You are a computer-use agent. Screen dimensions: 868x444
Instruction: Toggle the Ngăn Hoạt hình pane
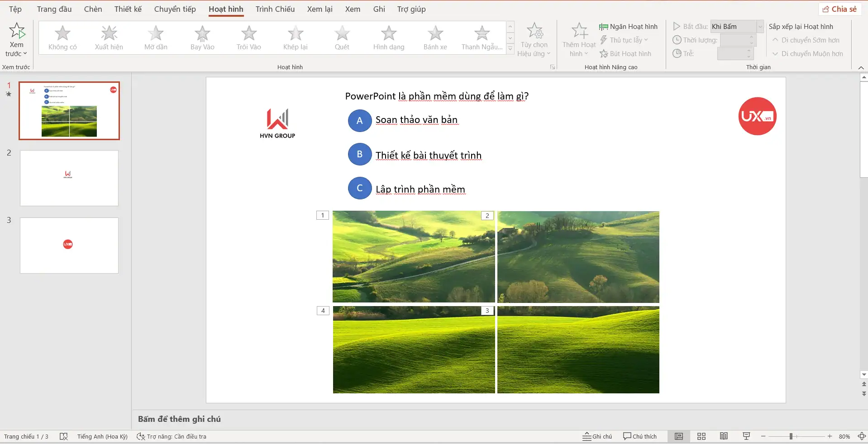click(628, 27)
